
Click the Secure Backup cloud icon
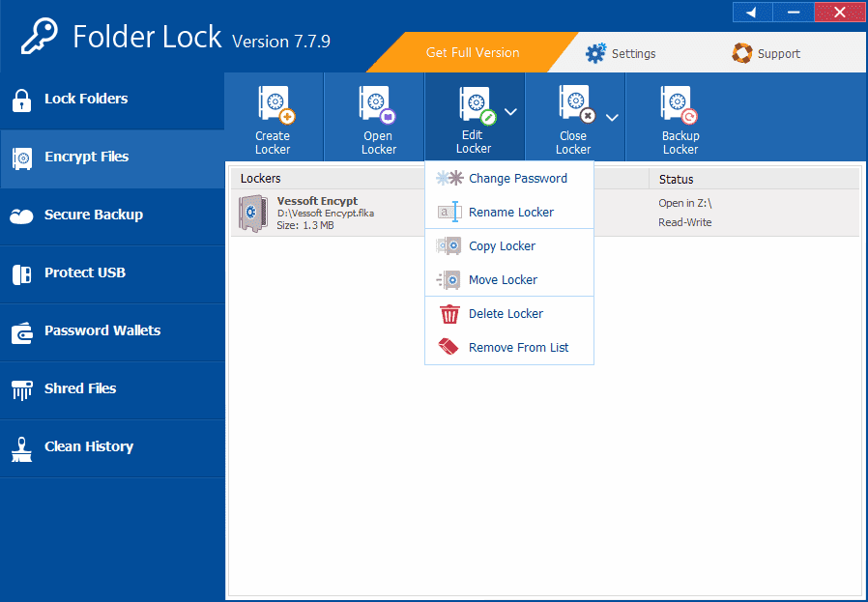point(21,215)
